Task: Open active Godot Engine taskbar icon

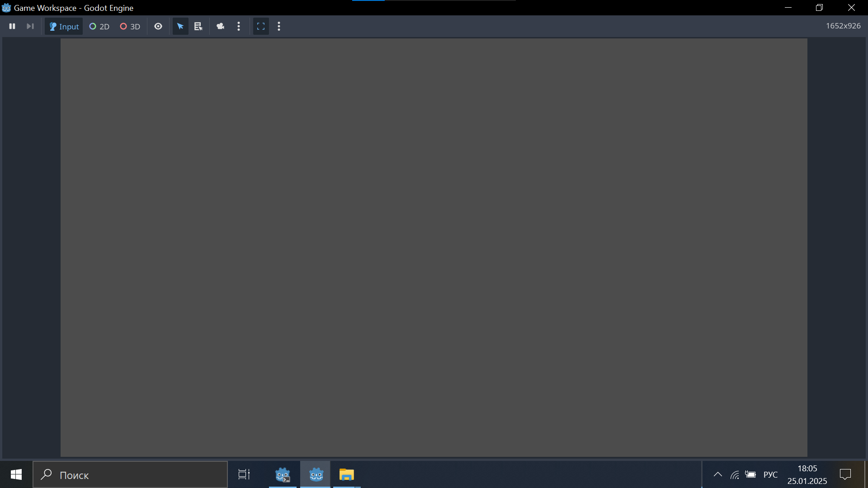Action: click(x=316, y=474)
